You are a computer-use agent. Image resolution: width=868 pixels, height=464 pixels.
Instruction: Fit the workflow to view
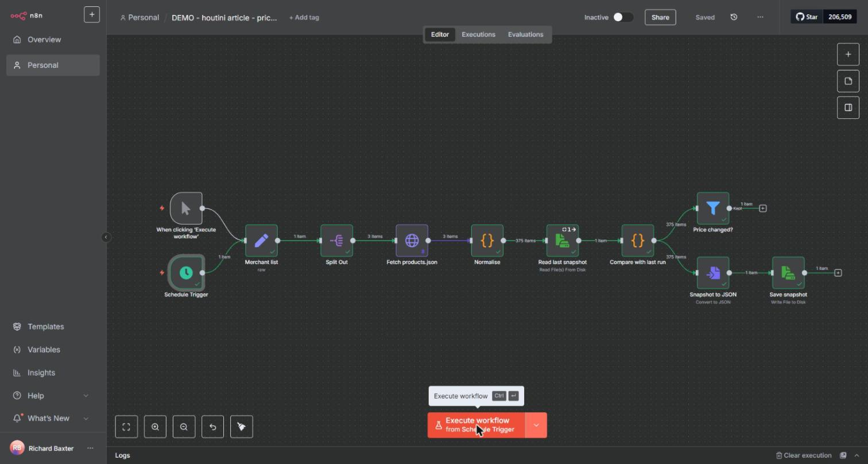[x=126, y=427]
